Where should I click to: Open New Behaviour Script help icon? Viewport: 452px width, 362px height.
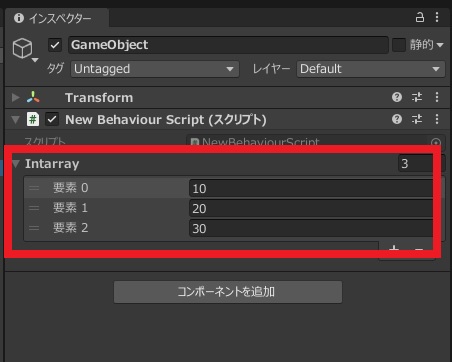coord(397,119)
